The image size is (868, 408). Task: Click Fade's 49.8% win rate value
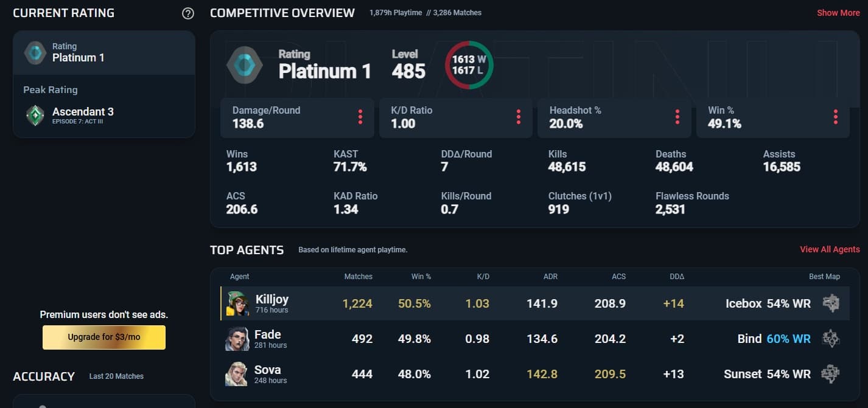click(415, 339)
